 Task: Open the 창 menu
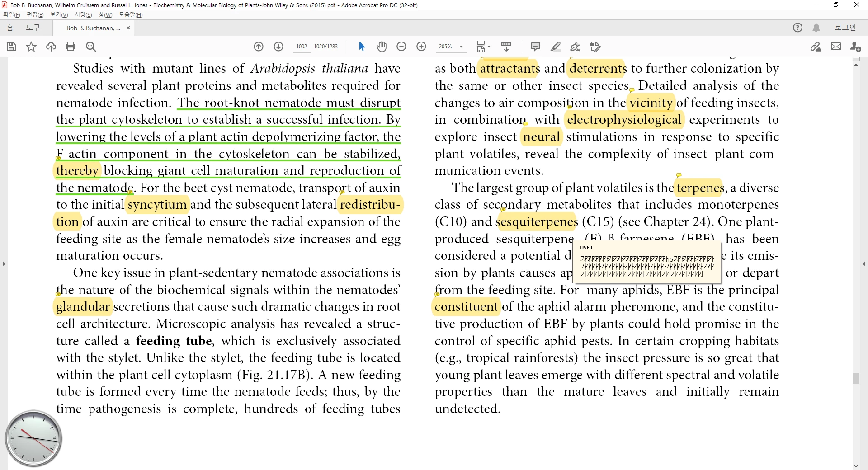tap(105, 14)
